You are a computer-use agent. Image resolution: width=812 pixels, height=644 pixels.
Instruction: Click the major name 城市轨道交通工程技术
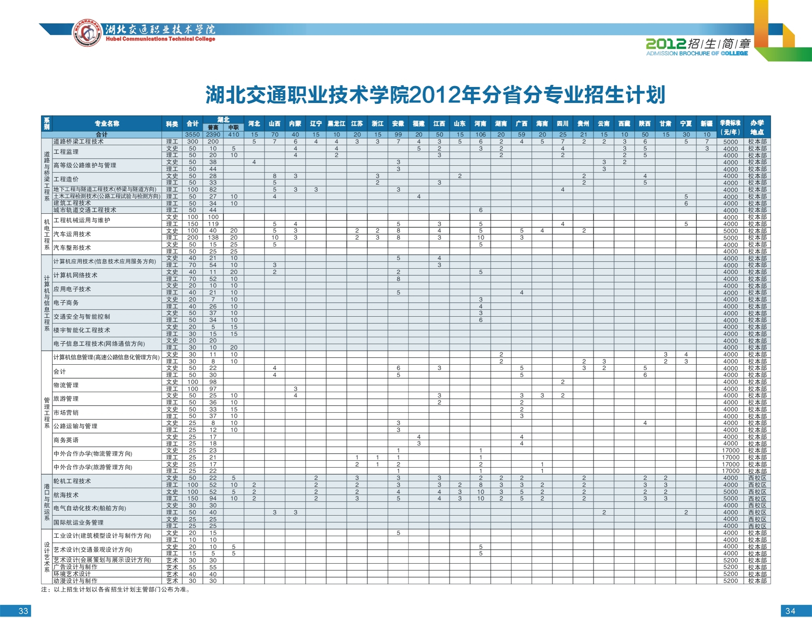(x=85, y=210)
